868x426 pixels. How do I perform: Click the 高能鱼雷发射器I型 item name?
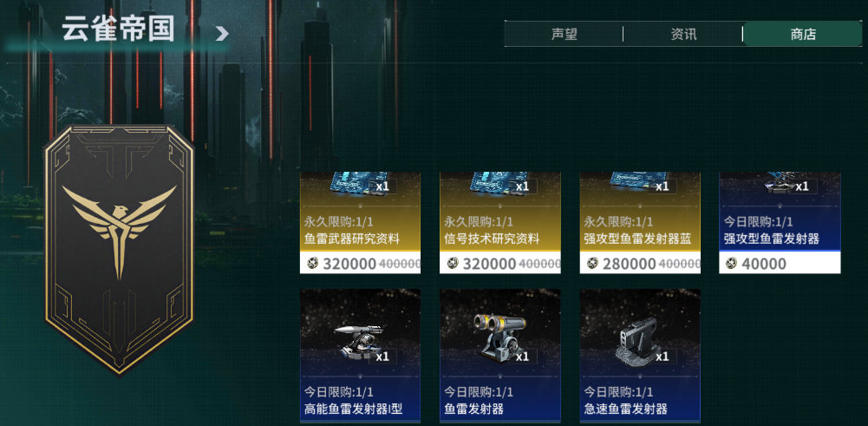(353, 410)
